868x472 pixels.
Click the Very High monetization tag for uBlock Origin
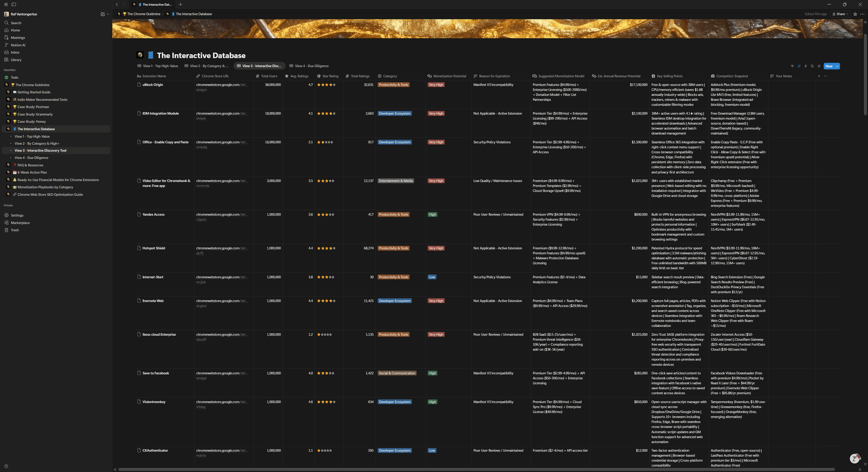point(436,85)
